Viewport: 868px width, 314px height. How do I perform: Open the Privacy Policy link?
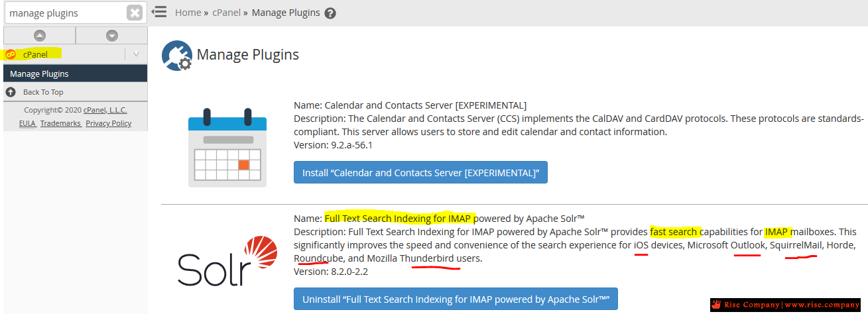[109, 123]
